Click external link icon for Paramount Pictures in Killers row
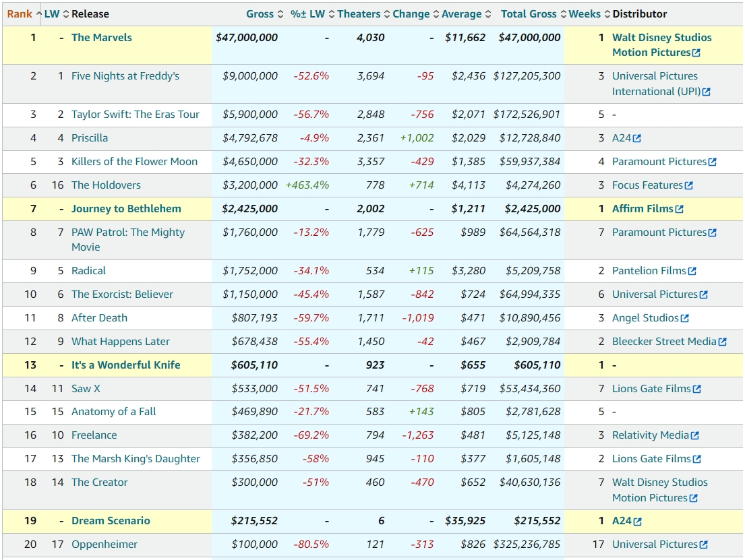The image size is (745, 560). coord(712,162)
